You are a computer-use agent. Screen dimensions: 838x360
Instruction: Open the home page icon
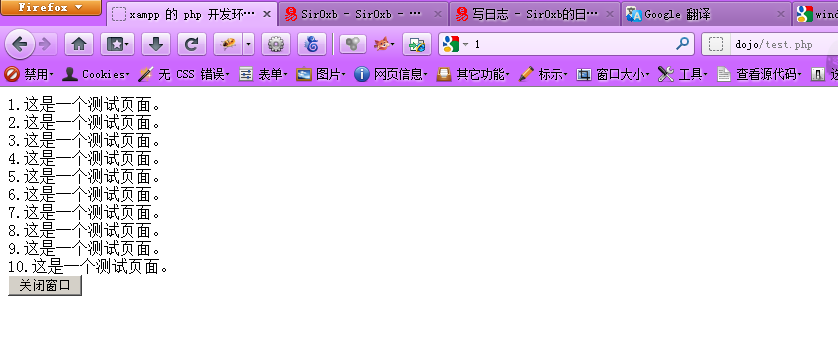(79, 44)
